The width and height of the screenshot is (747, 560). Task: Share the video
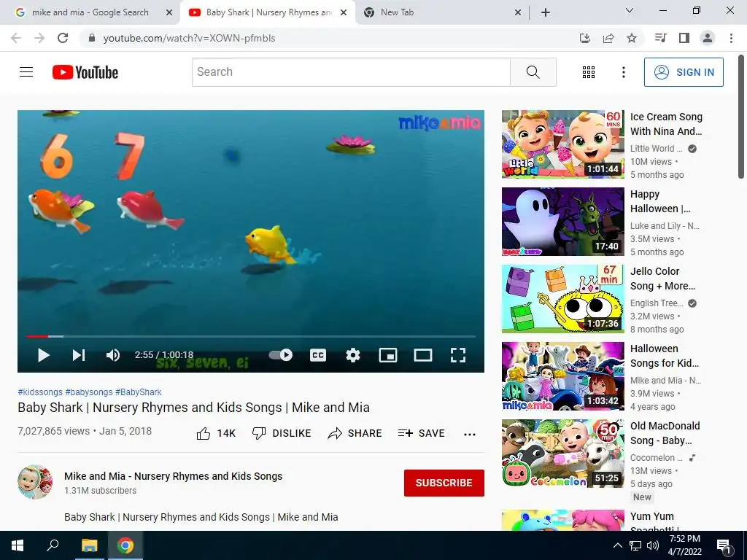point(355,433)
